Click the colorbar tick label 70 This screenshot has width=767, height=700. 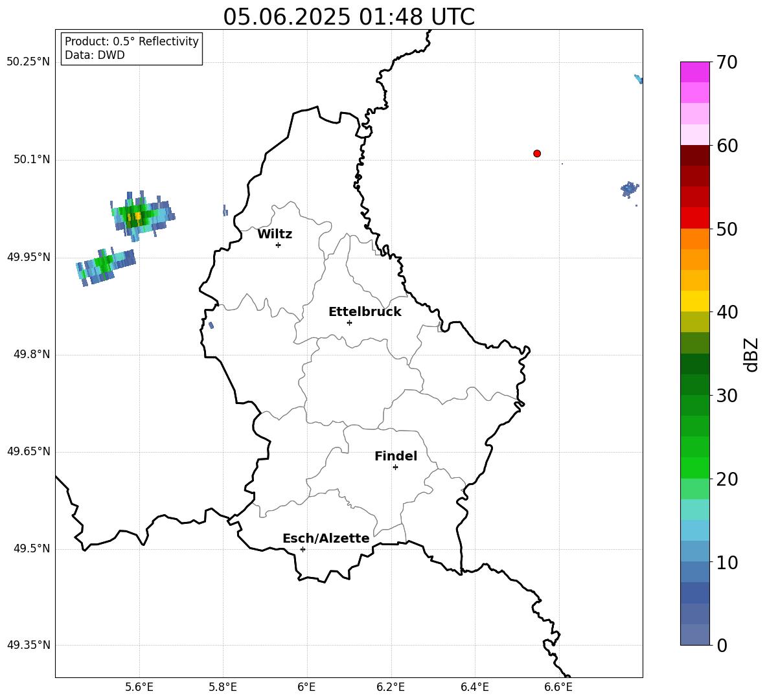[x=727, y=62]
